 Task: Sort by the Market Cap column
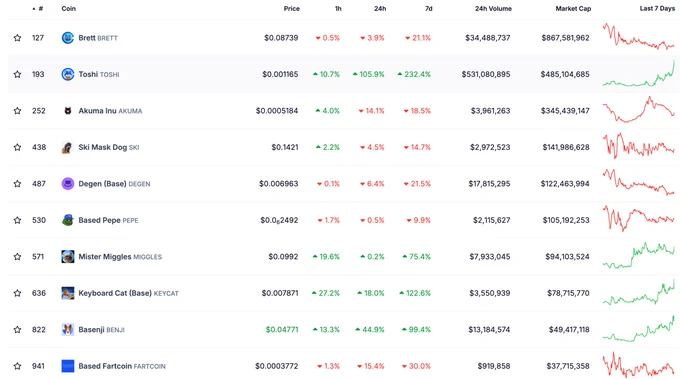[x=573, y=8]
